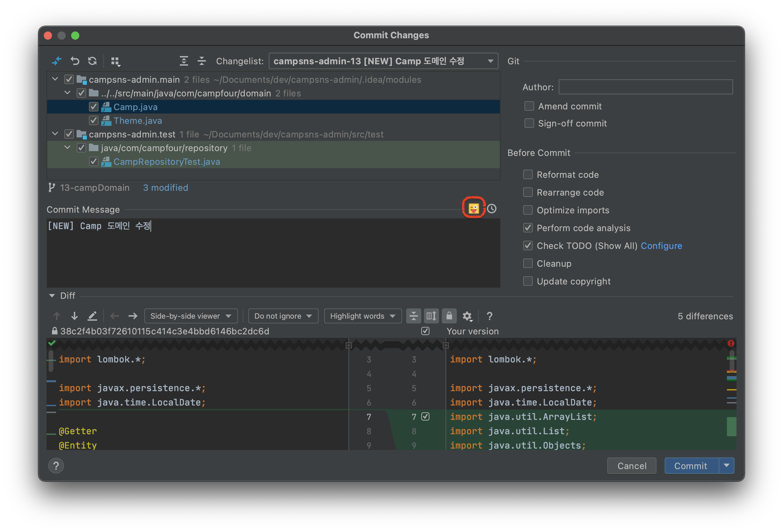Open the Changelist dropdown
Image resolution: width=783 pixels, height=532 pixels.
pos(383,61)
